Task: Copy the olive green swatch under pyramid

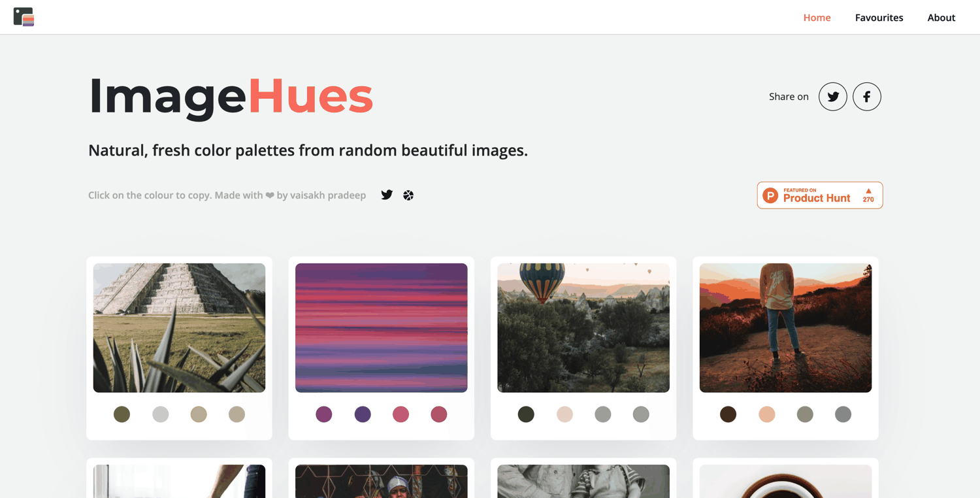Action: click(x=122, y=414)
